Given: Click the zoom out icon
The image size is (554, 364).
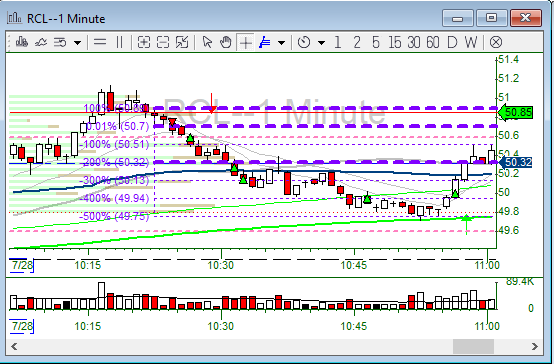Looking at the screenshot, I should tap(163, 42).
